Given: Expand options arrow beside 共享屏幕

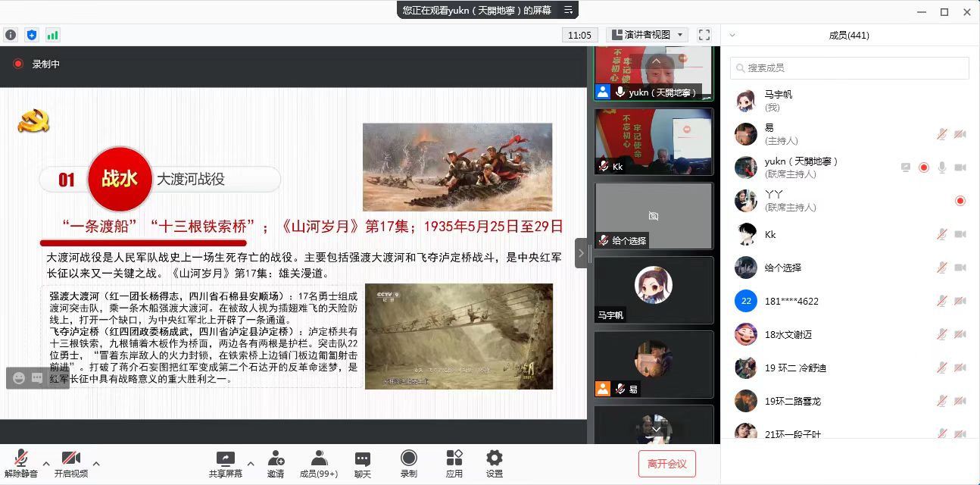Looking at the screenshot, I should 251,463.
